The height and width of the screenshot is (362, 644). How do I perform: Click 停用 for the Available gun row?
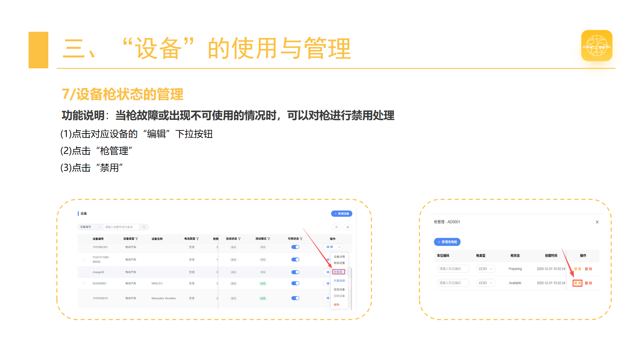tap(578, 283)
